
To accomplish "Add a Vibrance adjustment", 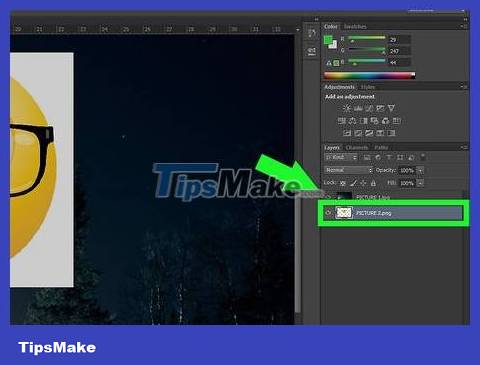I will point(391,108).
